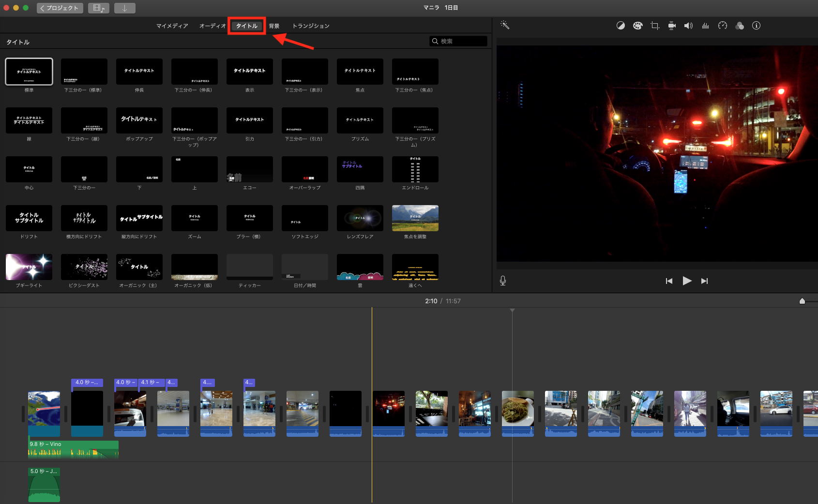This screenshot has height=504, width=818.
Task: Switch to the マイメディア tab
Action: tap(172, 26)
